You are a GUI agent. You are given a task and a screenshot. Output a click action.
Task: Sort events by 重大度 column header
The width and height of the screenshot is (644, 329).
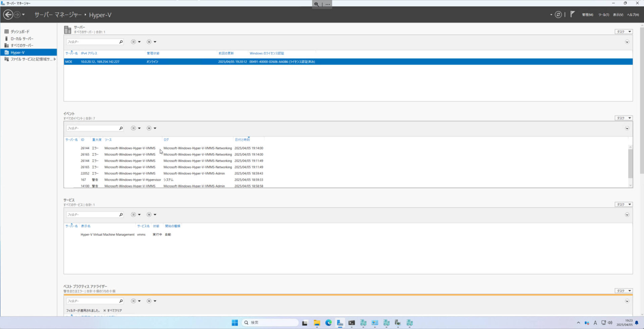coord(97,140)
